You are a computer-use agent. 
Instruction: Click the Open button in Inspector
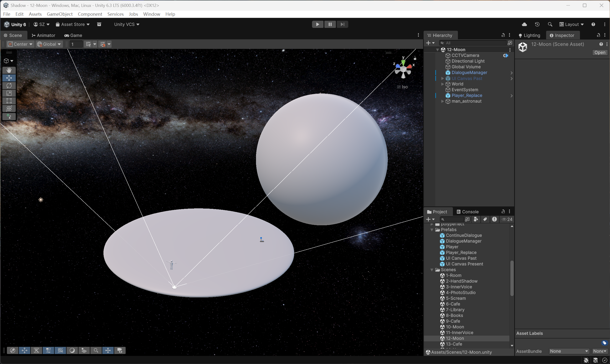click(x=600, y=52)
